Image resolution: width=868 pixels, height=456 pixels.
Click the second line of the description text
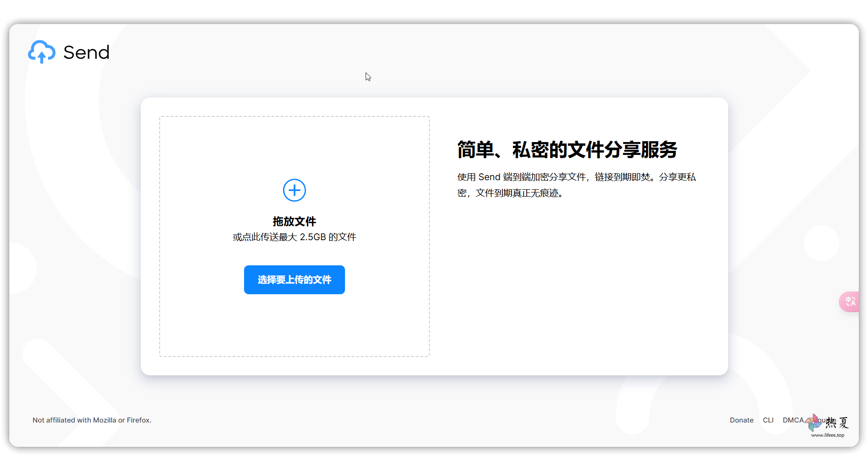click(510, 193)
